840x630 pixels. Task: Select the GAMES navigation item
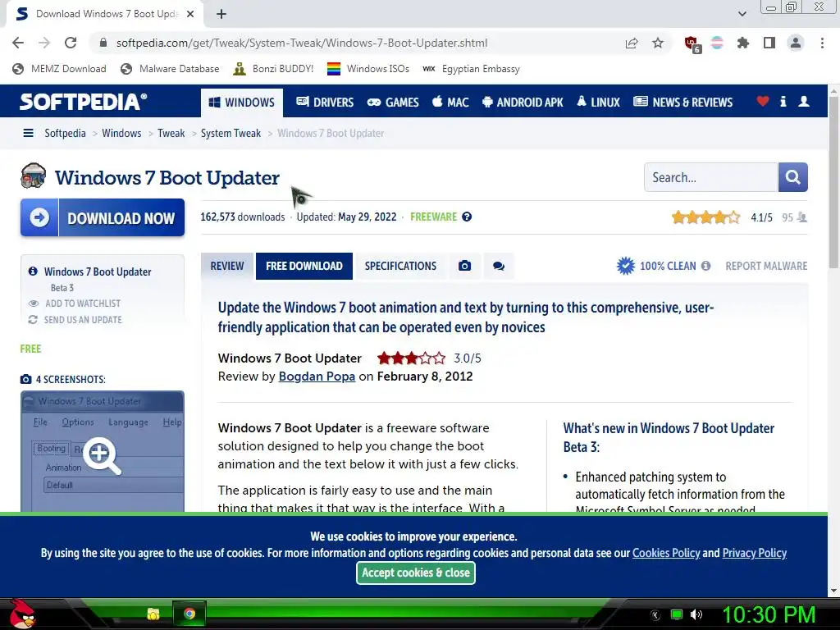tap(393, 103)
